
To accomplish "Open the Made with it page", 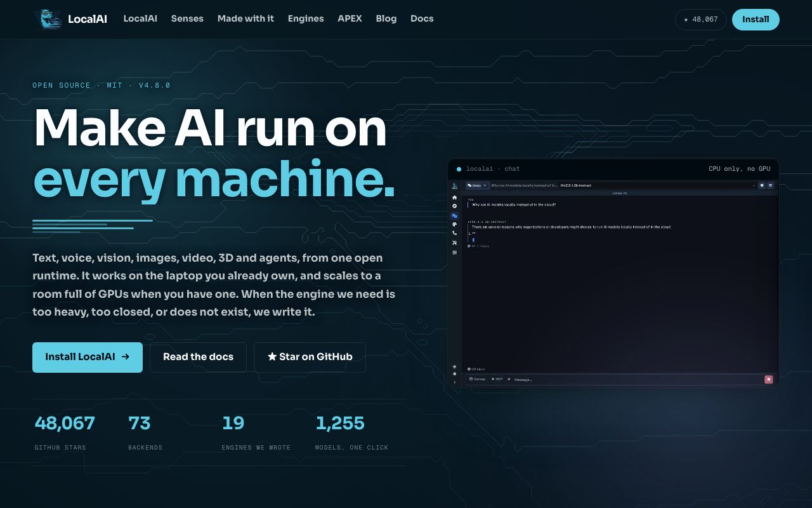I will tap(246, 19).
